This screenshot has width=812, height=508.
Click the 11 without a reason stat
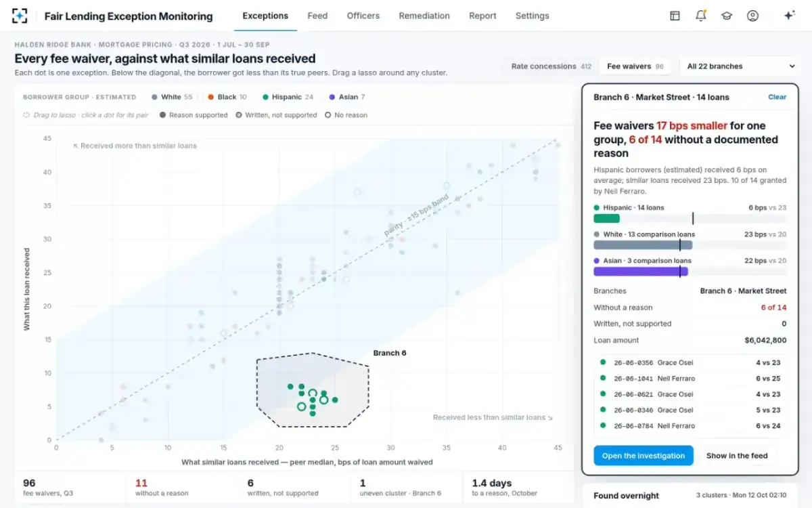(181, 488)
